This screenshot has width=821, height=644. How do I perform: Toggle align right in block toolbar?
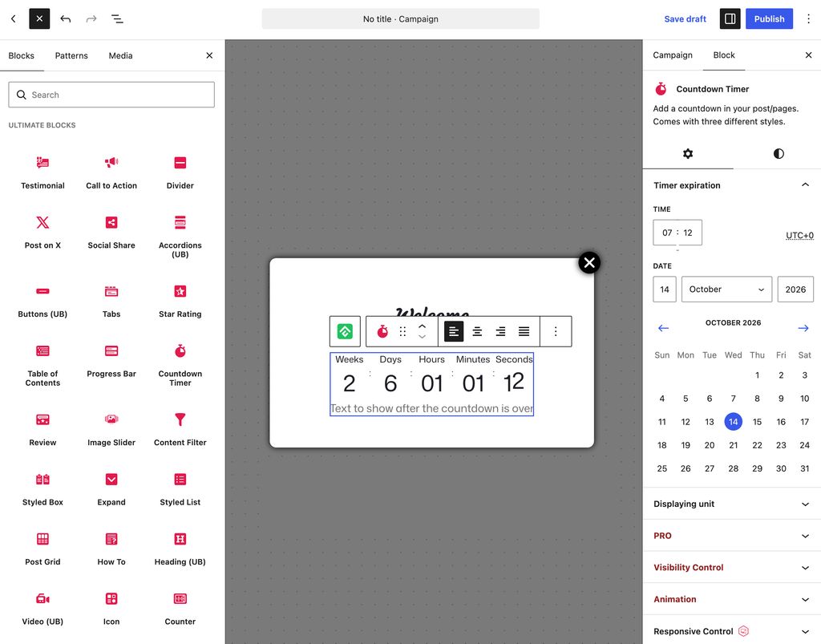tap(500, 331)
